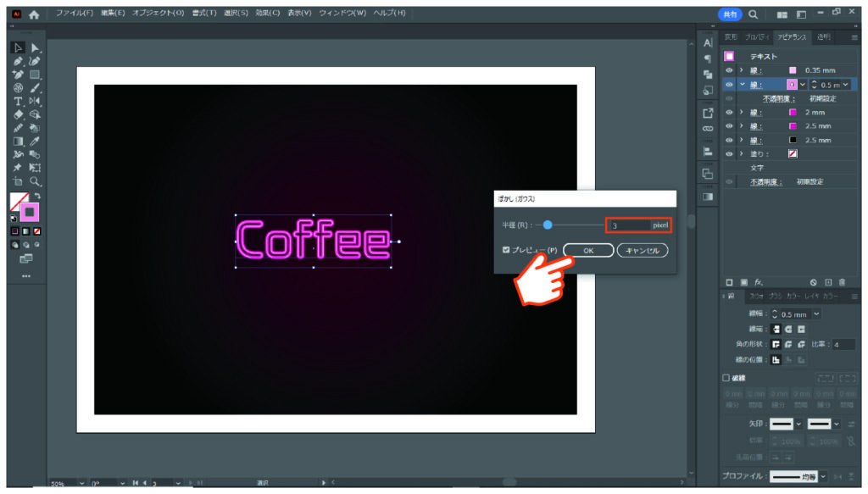Open the 編集(E) menu
Viewport: 868px width, 494px height.
[113, 13]
